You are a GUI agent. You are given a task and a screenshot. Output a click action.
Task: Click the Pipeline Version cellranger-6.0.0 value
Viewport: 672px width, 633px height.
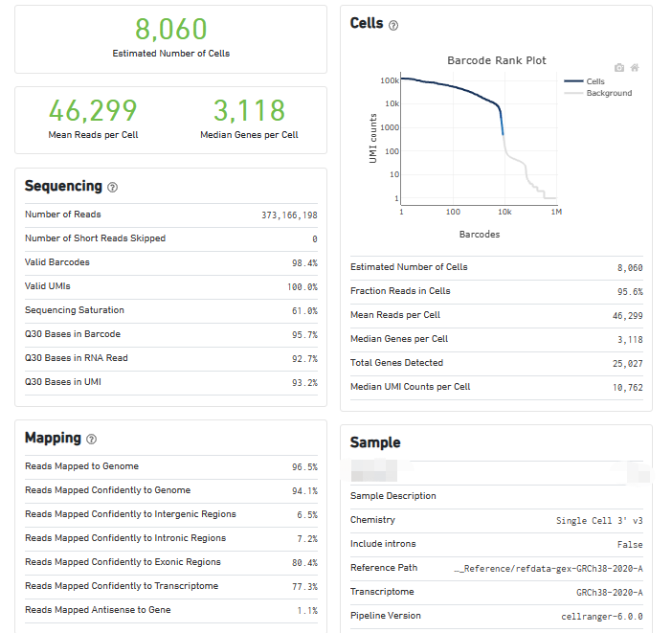[x=601, y=616]
